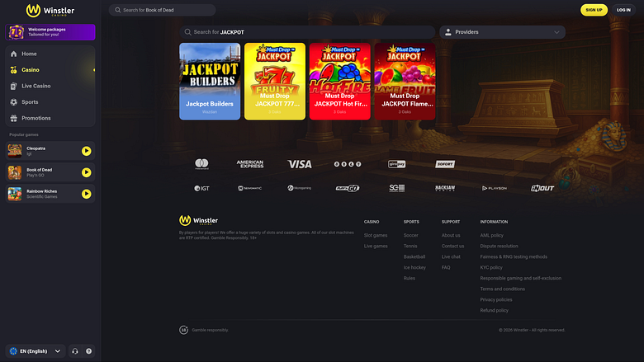Open Tennis footer link
This screenshot has height=362, width=644.
tap(410, 246)
